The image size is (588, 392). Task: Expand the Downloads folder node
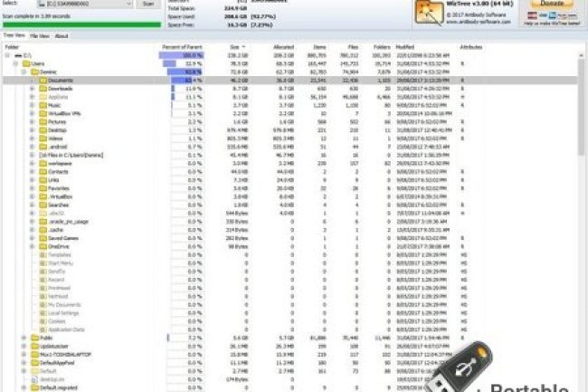32,88
